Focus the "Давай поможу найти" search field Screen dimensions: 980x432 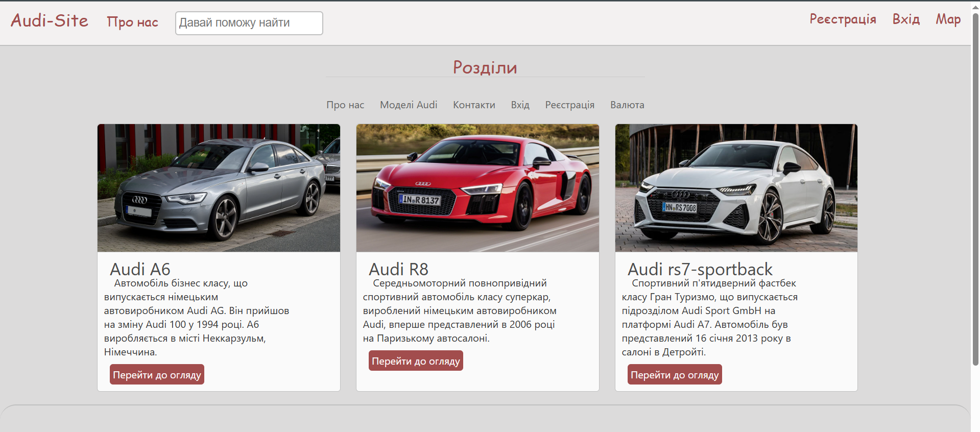[x=249, y=23]
